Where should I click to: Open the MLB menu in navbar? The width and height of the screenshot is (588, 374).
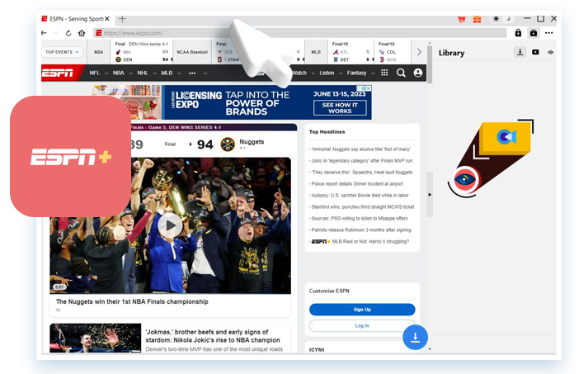pyautogui.click(x=167, y=73)
